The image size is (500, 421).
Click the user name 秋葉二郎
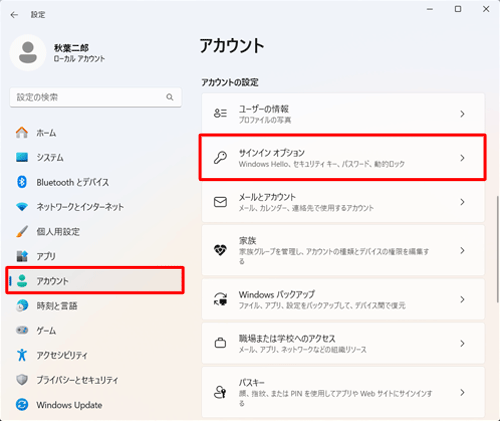click(71, 48)
